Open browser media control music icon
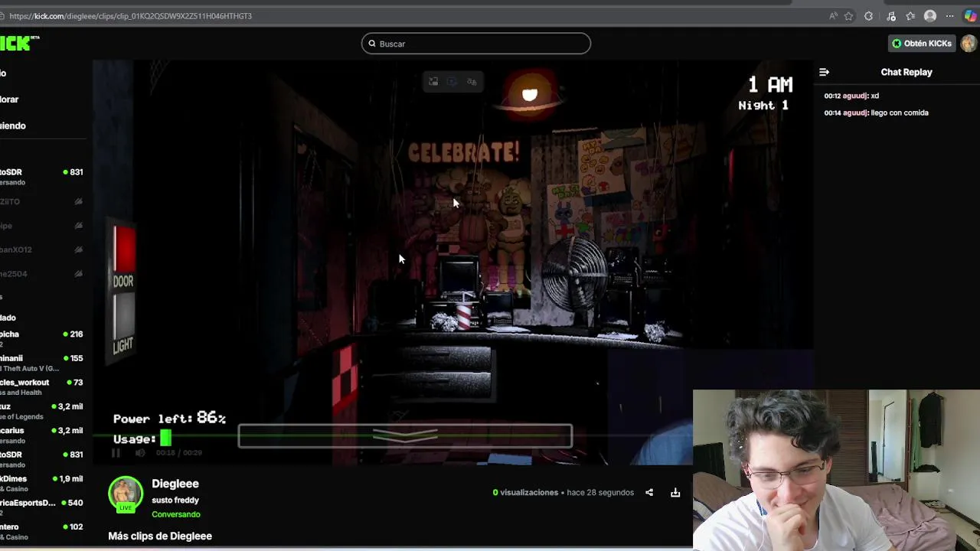The image size is (980, 551). tap(891, 16)
